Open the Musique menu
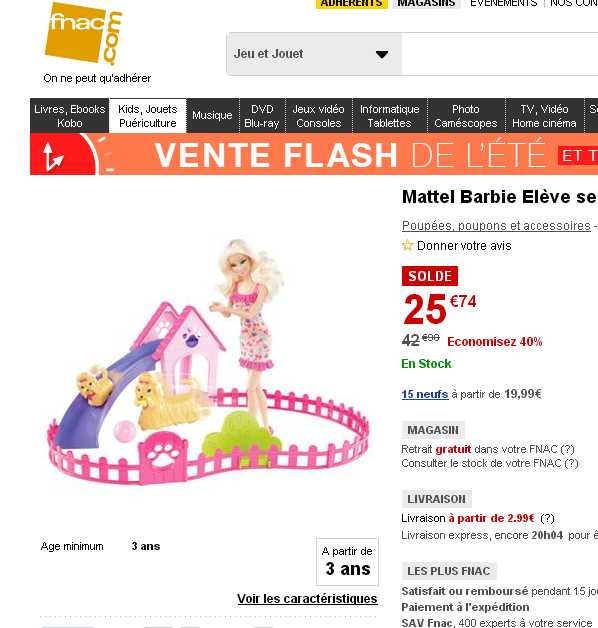 [212, 116]
